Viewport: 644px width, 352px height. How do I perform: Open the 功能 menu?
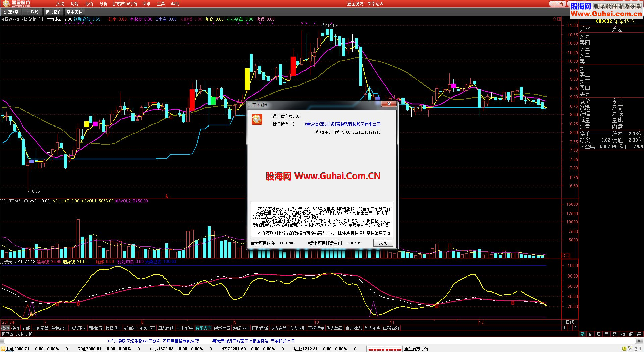74,4
